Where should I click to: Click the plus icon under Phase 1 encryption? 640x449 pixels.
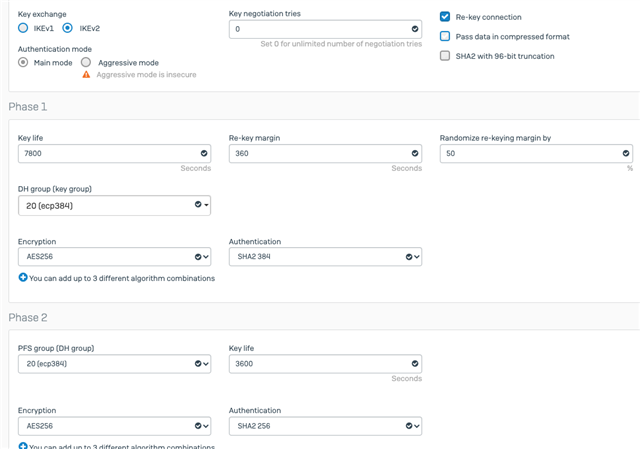pyautogui.click(x=23, y=278)
